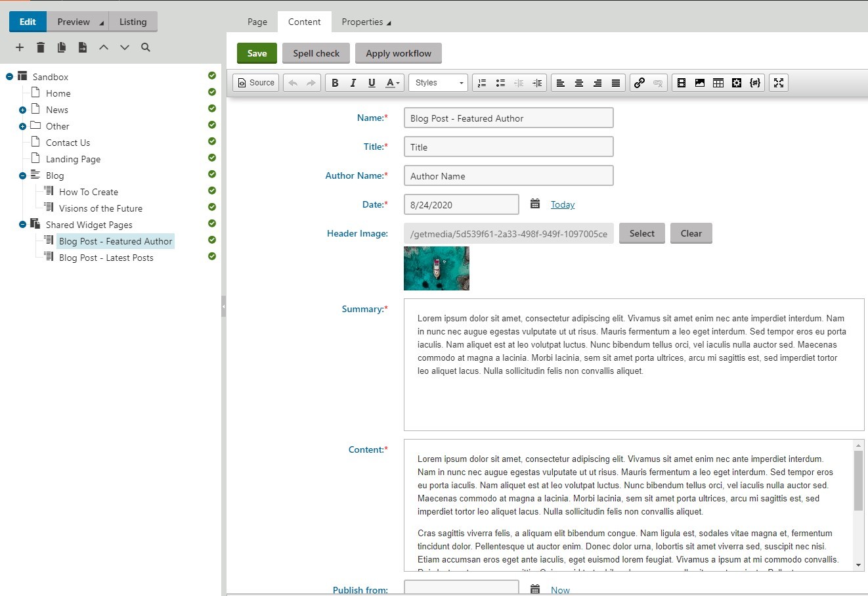868x596 pixels.
Task: Click the Today link beside the Date field
Action: tap(563, 204)
